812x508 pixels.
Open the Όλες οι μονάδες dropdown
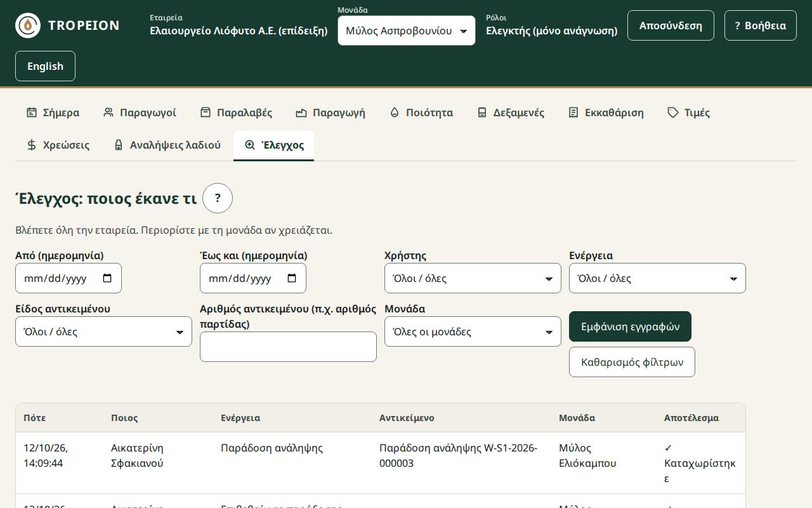coord(473,331)
